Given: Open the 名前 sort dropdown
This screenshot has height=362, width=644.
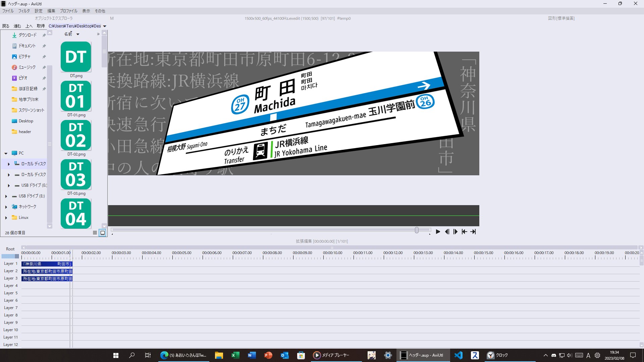Looking at the screenshot, I should tap(71, 34).
